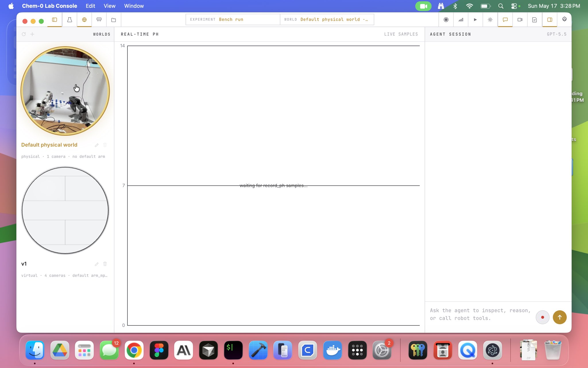Click the video camera icon in toolbar
The image size is (588, 368).
point(520,20)
